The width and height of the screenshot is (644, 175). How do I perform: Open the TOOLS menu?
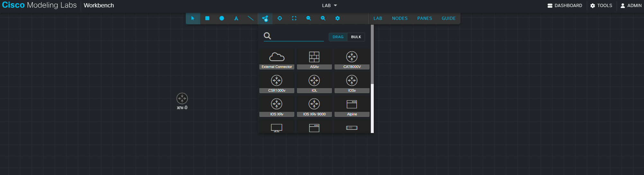[601, 5]
